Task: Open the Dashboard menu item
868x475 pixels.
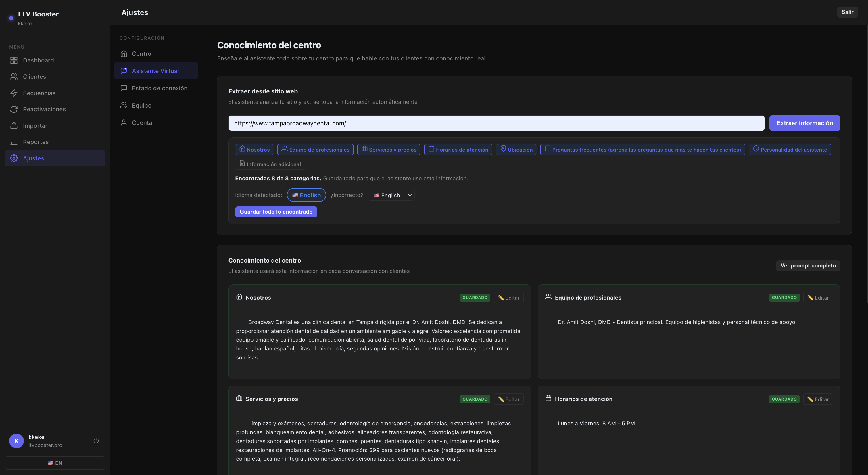Action: pos(55,60)
